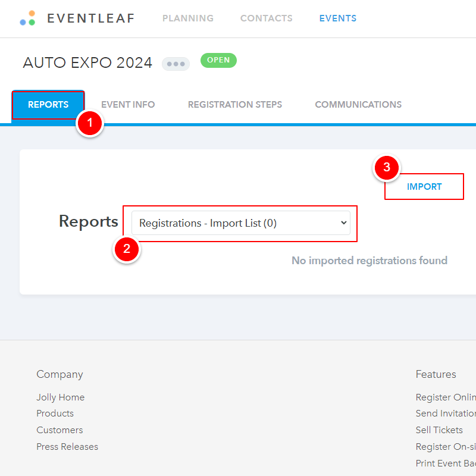Open the Products footer link
Viewport: 476px width, 476px height.
[x=55, y=414]
